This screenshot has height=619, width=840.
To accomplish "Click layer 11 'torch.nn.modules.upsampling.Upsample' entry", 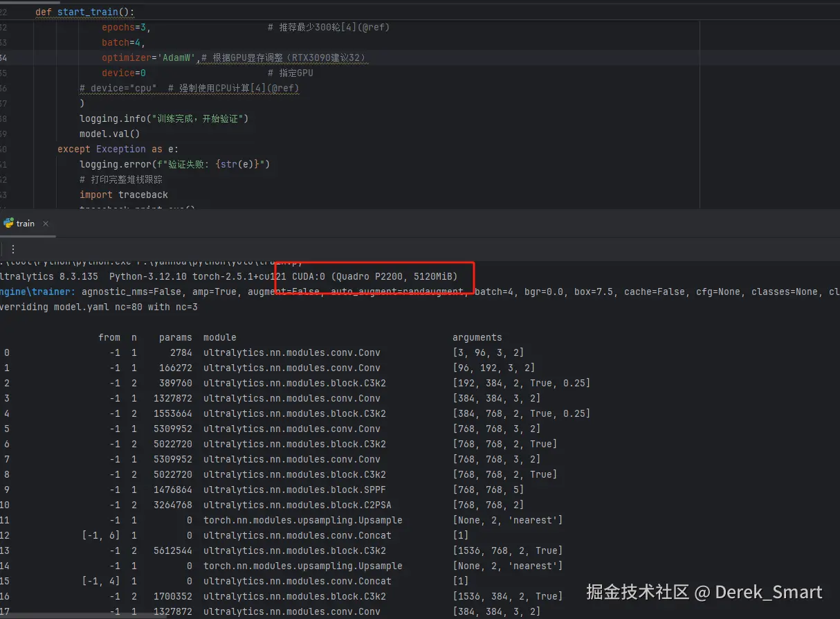I will (x=303, y=521).
